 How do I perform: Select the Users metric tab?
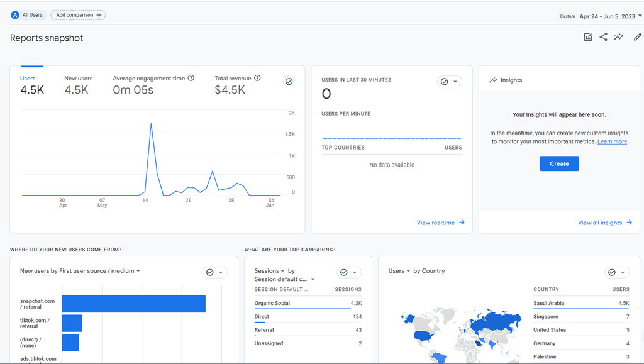[31, 85]
